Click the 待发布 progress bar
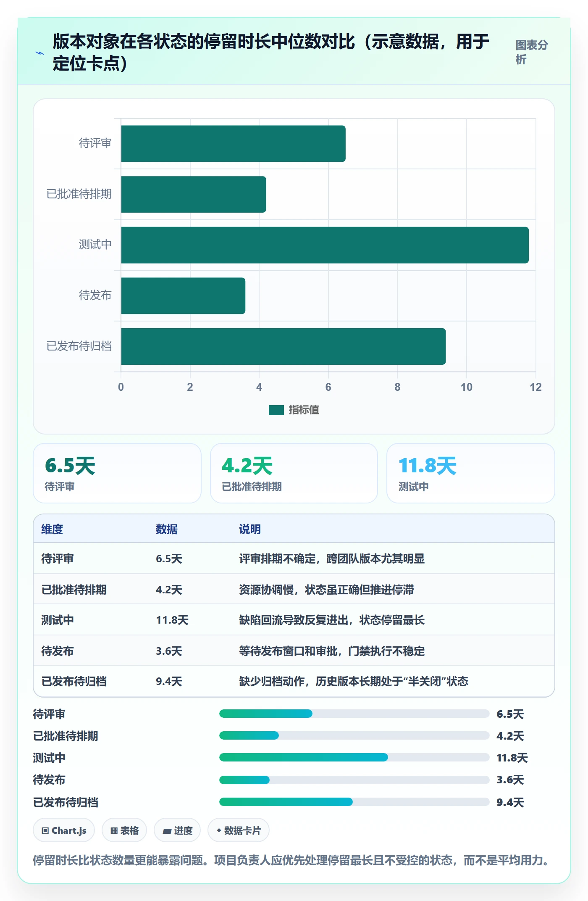This screenshot has height=901, width=588. pyautogui.click(x=354, y=780)
